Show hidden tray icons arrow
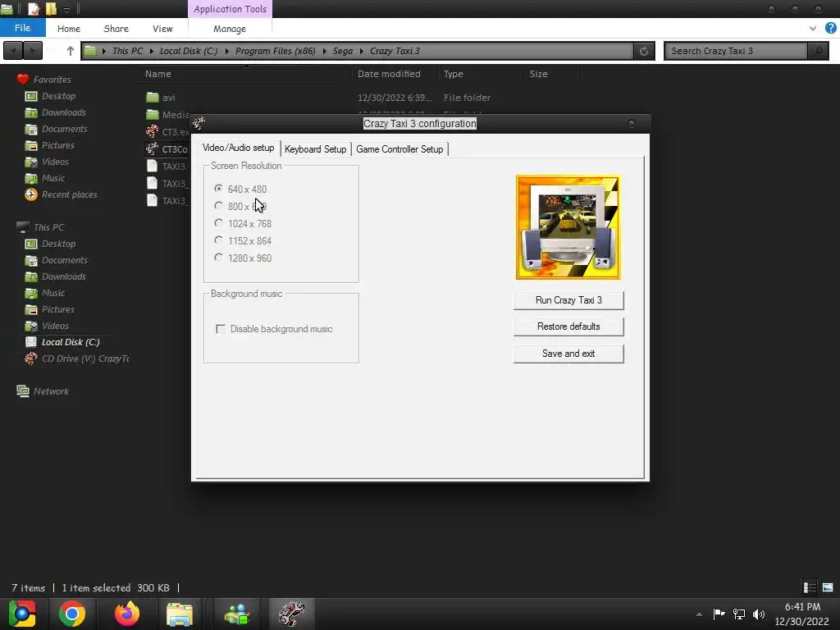Screen dimensions: 840x630 [x=699, y=614]
